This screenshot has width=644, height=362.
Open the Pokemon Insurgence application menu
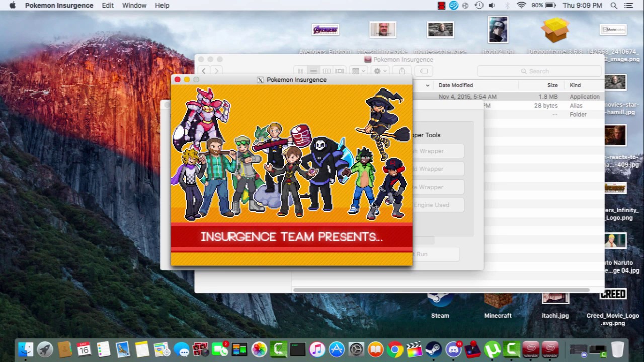click(x=59, y=5)
